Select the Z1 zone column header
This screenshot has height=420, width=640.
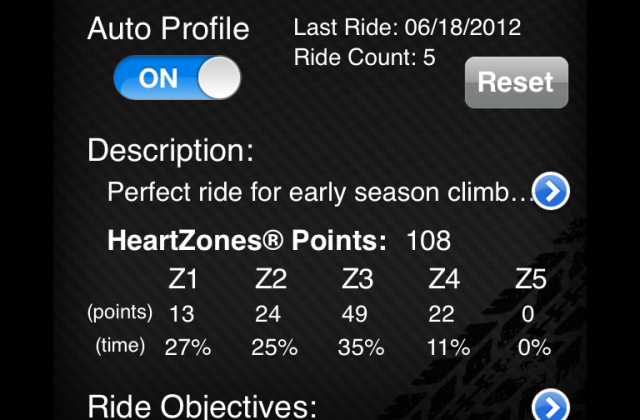pos(183,279)
